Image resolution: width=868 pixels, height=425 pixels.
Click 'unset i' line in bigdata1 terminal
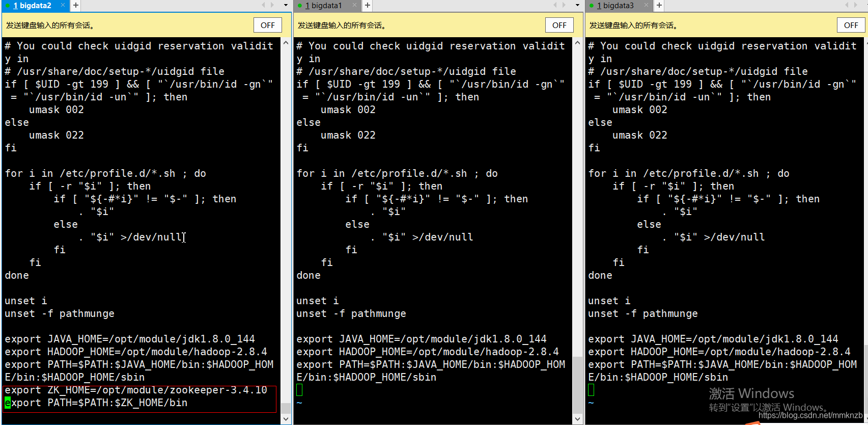click(x=318, y=301)
